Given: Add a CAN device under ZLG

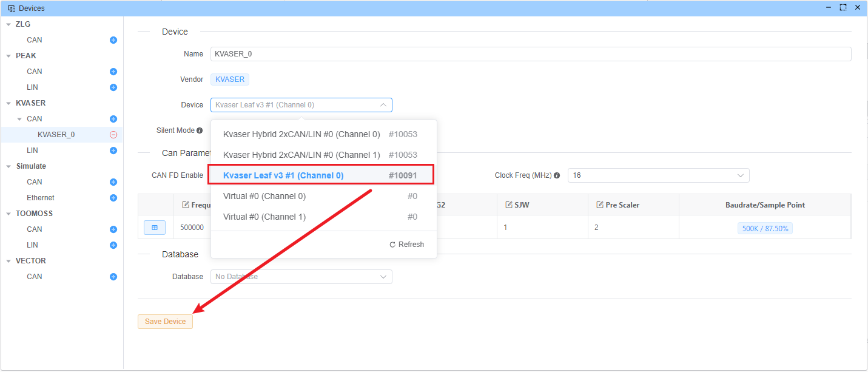Looking at the screenshot, I should point(113,40).
